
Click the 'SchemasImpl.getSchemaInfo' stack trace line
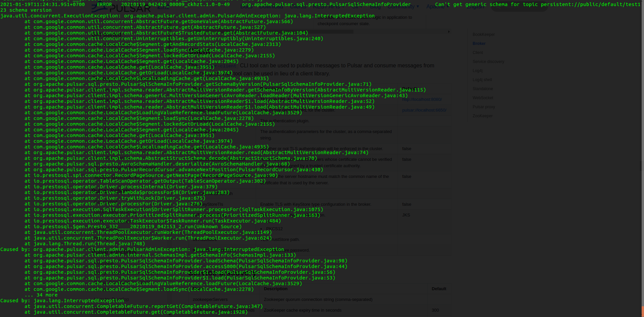[x=160, y=255]
